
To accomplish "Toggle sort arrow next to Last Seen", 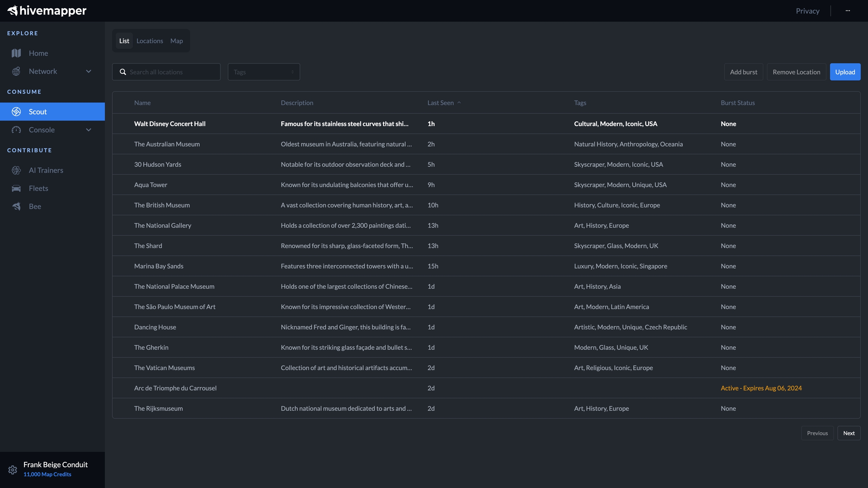I will click(459, 102).
